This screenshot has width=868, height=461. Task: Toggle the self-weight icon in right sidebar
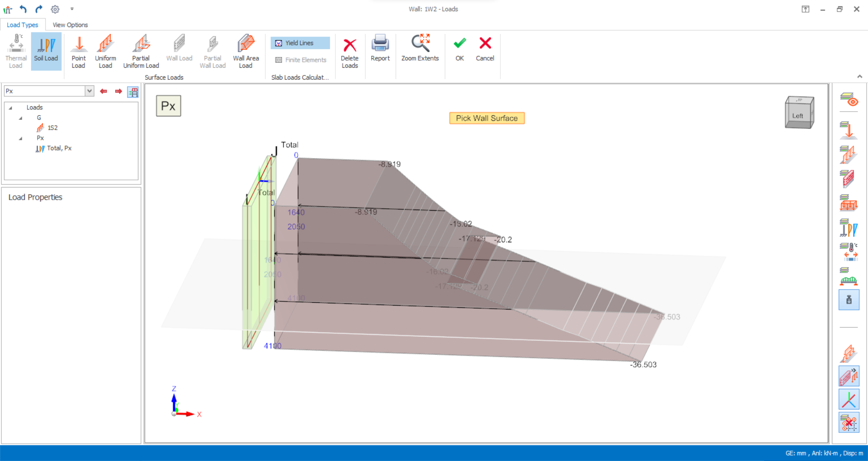(x=849, y=300)
